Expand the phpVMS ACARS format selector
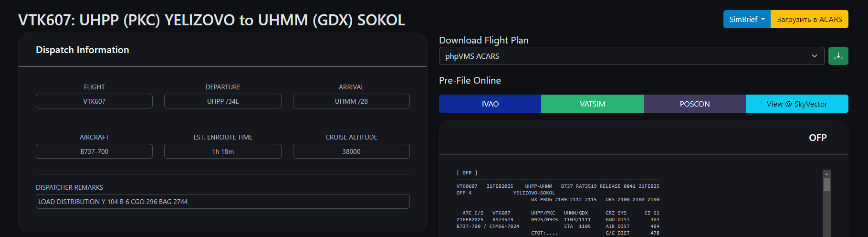 tap(631, 56)
